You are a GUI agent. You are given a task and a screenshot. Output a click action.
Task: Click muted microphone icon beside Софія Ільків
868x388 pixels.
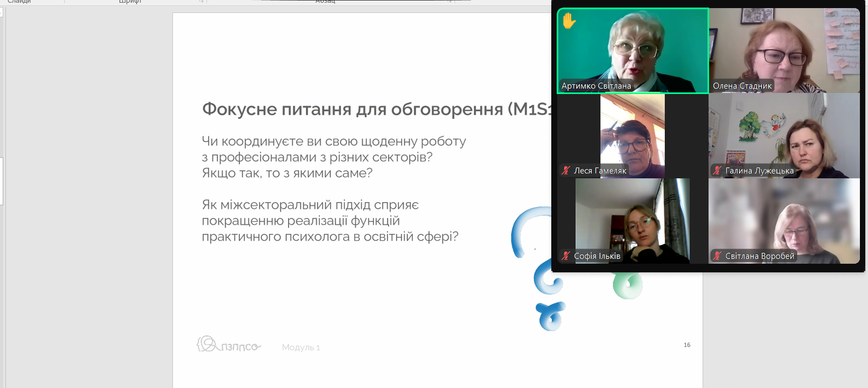tap(566, 256)
